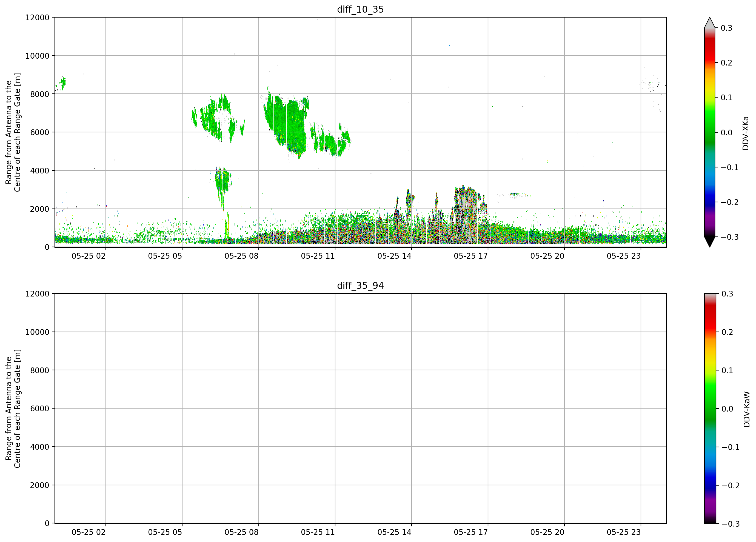
Task: Click the 05-25 02 x-tick under diff_35_94
Action: tap(89, 532)
